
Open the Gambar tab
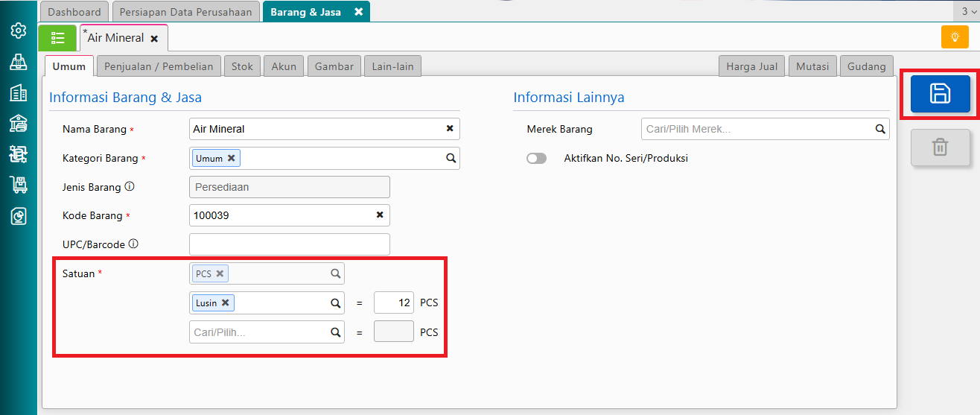tap(334, 66)
